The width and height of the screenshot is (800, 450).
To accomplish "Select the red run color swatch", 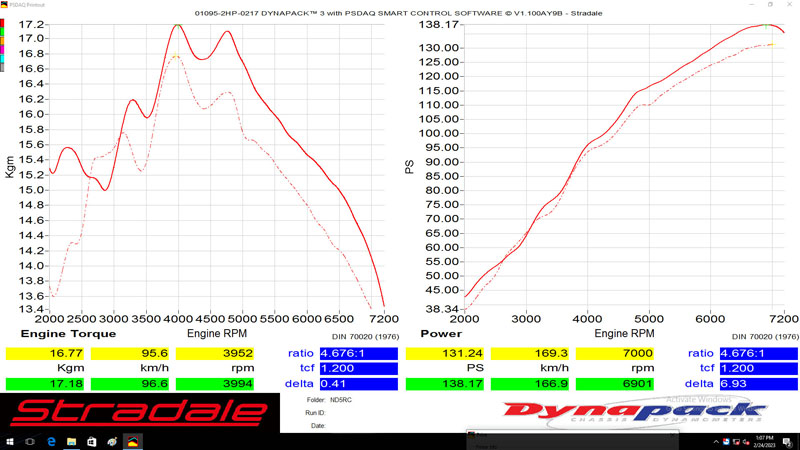I will tap(2, 23).
